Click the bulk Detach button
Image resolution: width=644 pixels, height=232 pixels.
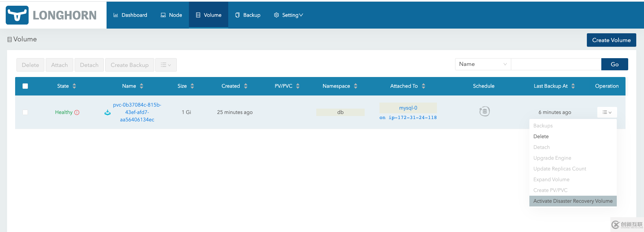[x=89, y=65]
